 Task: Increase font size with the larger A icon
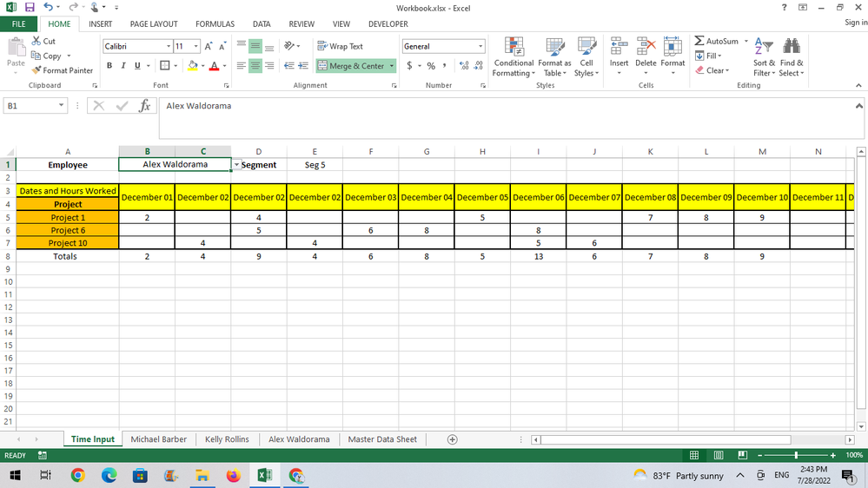pos(209,47)
